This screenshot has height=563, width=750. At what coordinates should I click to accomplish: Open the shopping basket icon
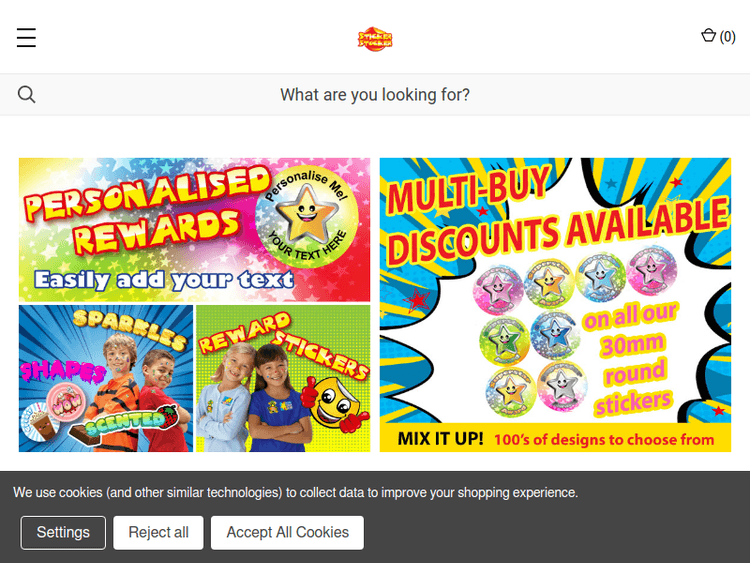[708, 36]
